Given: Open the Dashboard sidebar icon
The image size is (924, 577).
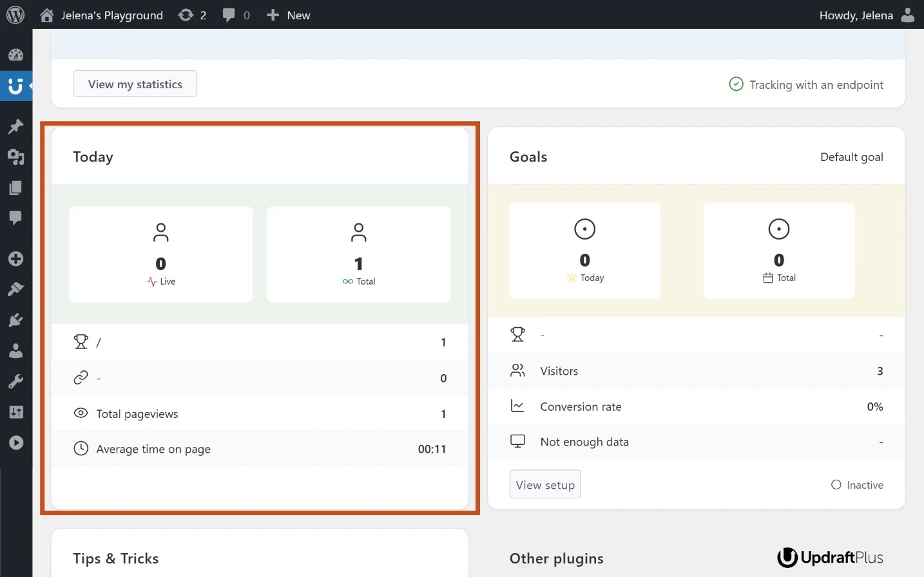Looking at the screenshot, I should click(15, 55).
